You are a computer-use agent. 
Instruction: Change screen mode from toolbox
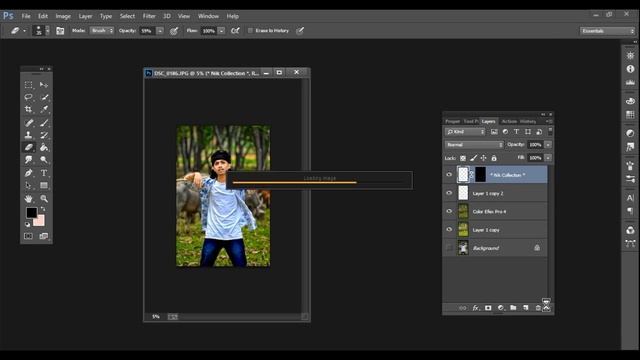point(43,236)
